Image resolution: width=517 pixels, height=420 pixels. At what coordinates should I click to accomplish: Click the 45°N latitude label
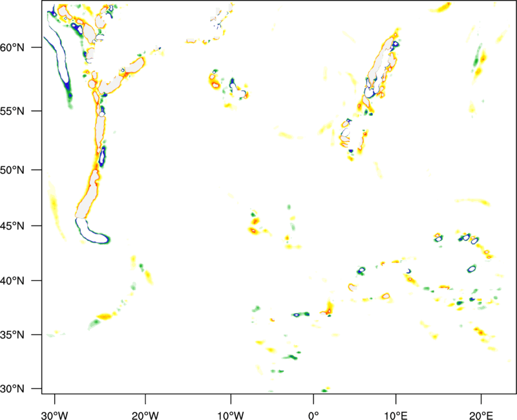tap(12, 226)
